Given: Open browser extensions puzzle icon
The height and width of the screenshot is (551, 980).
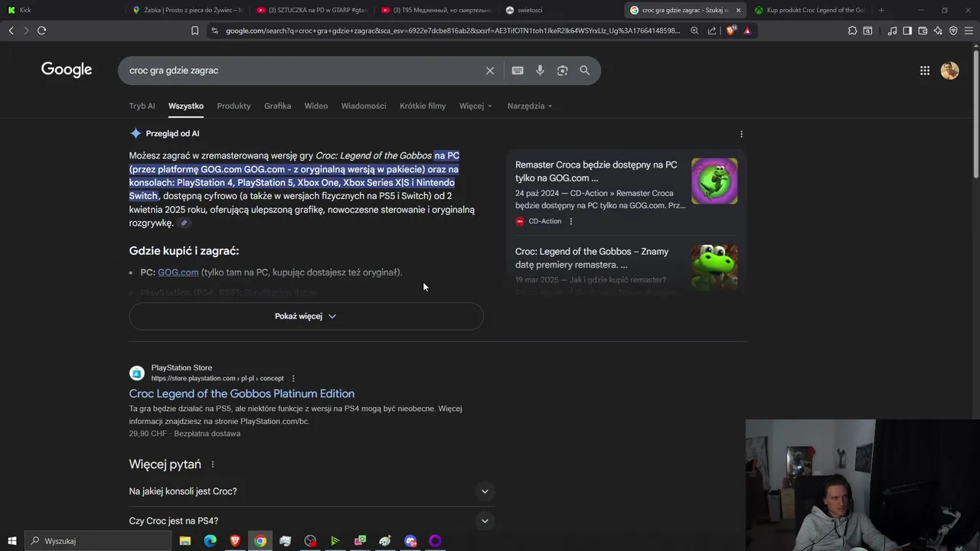Looking at the screenshot, I should point(852,31).
